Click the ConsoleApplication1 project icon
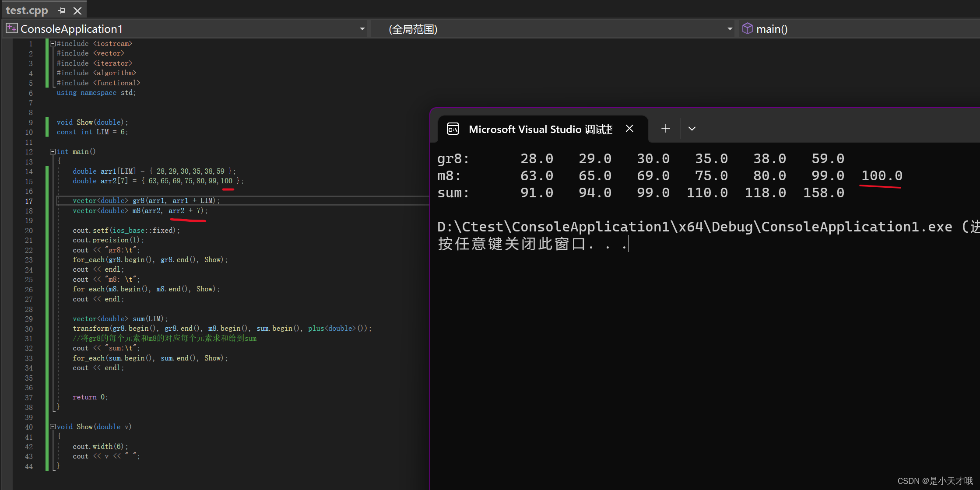The image size is (980, 490). coord(12,29)
